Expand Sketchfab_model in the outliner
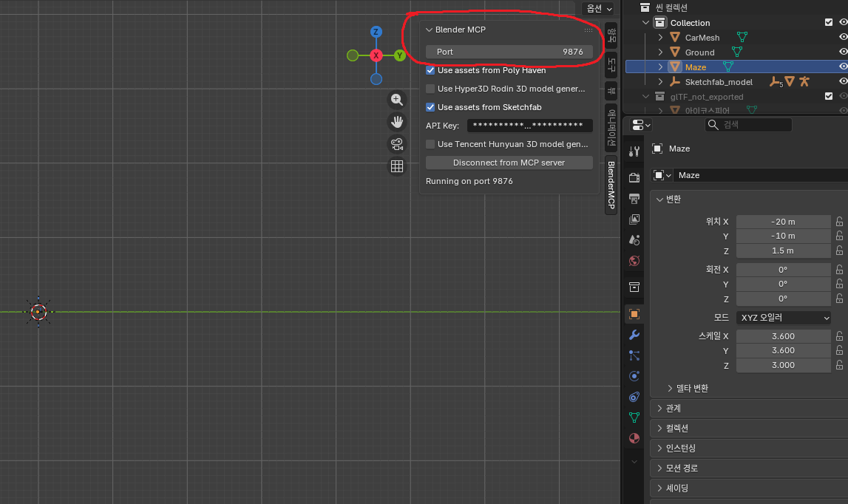Screen dimensions: 848x504 (x=660, y=81)
